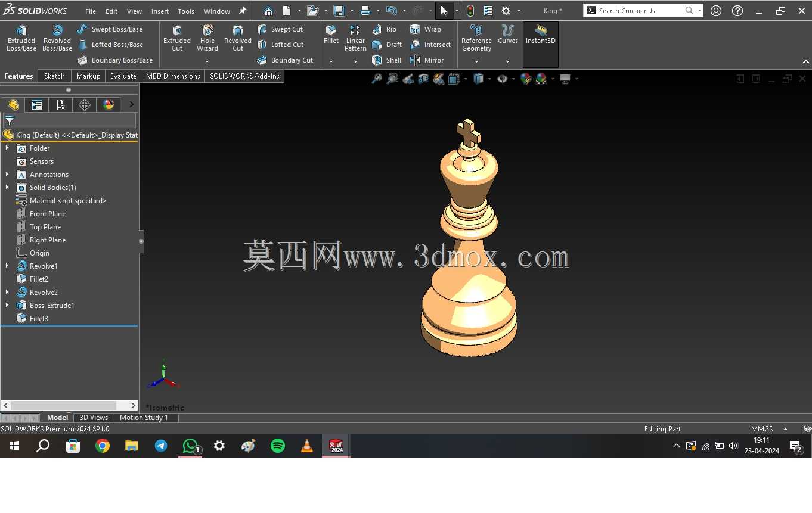Click the Rebuild traffic light icon
The width and height of the screenshot is (812, 513).
(470, 11)
